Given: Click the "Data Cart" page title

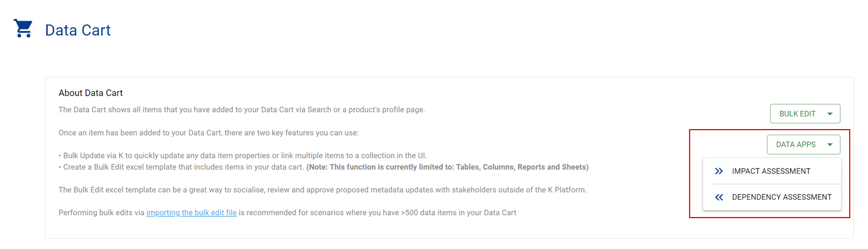Looking at the screenshot, I should [x=78, y=30].
